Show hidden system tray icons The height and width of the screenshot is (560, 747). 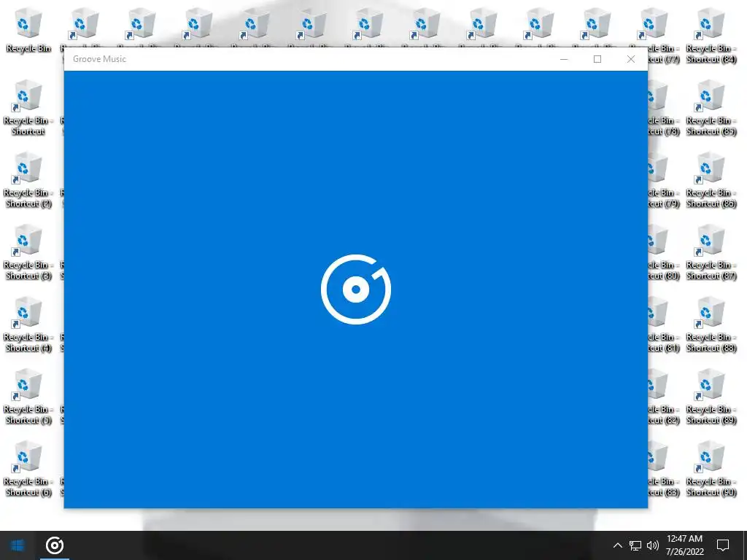tap(617, 545)
